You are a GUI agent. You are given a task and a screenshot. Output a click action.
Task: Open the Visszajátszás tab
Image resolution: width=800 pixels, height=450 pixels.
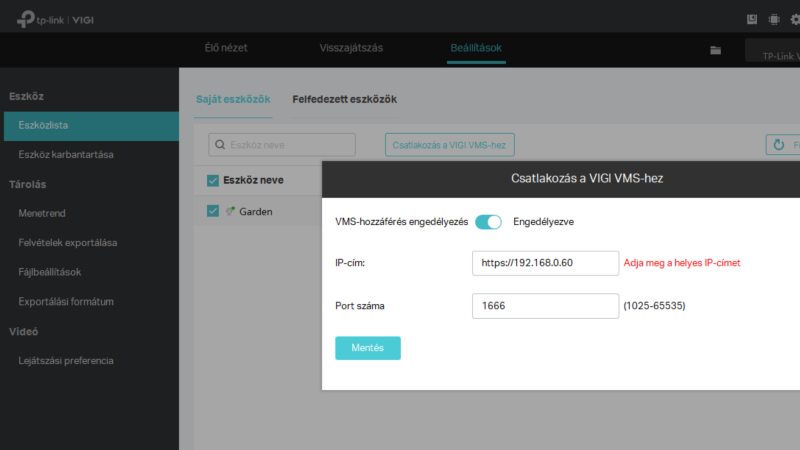[x=351, y=48]
